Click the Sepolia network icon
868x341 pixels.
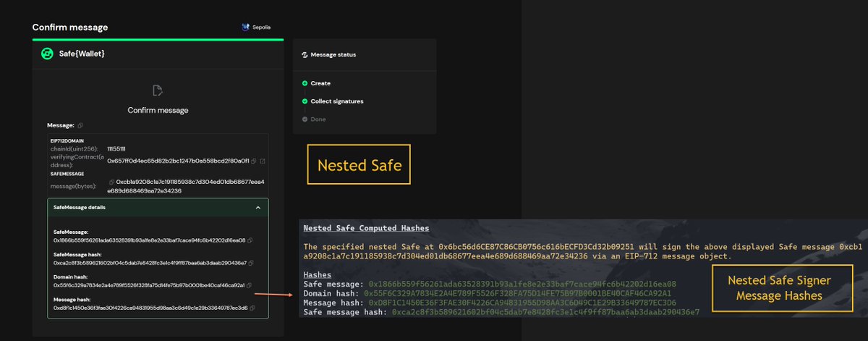coord(245,28)
